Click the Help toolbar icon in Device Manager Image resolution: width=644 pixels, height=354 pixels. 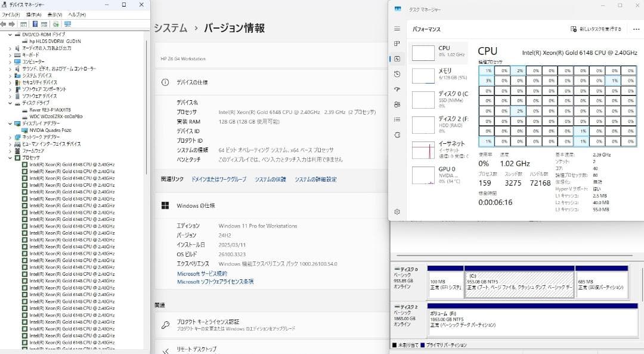pyautogui.click(x=36, y=24)
